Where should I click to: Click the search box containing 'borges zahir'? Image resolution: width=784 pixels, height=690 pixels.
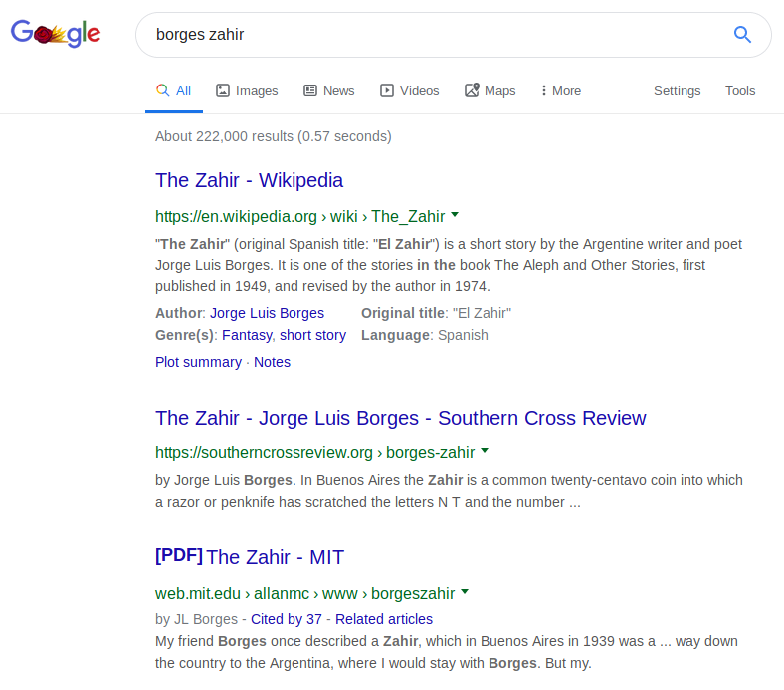(x=453, y=35)
